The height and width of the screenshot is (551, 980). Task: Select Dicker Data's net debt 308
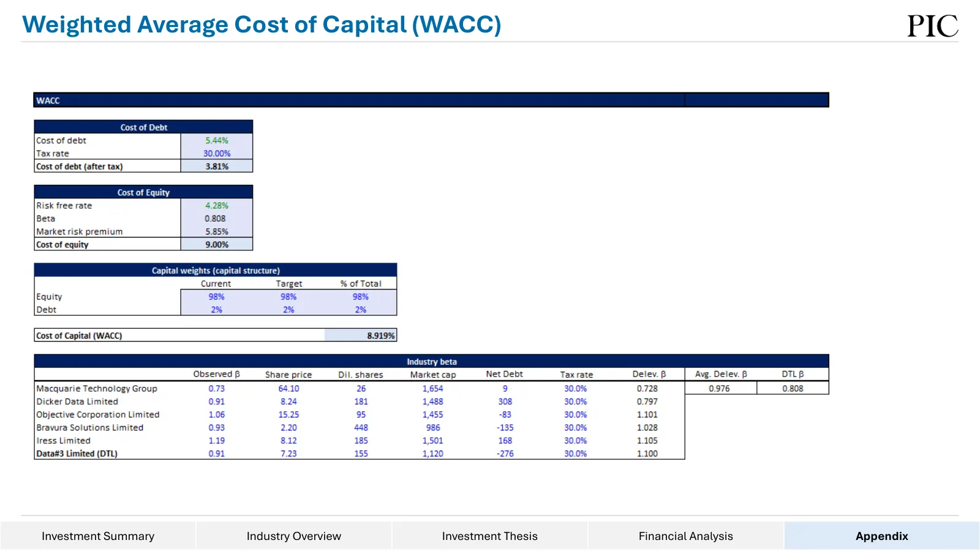click(x=505, y=402)
